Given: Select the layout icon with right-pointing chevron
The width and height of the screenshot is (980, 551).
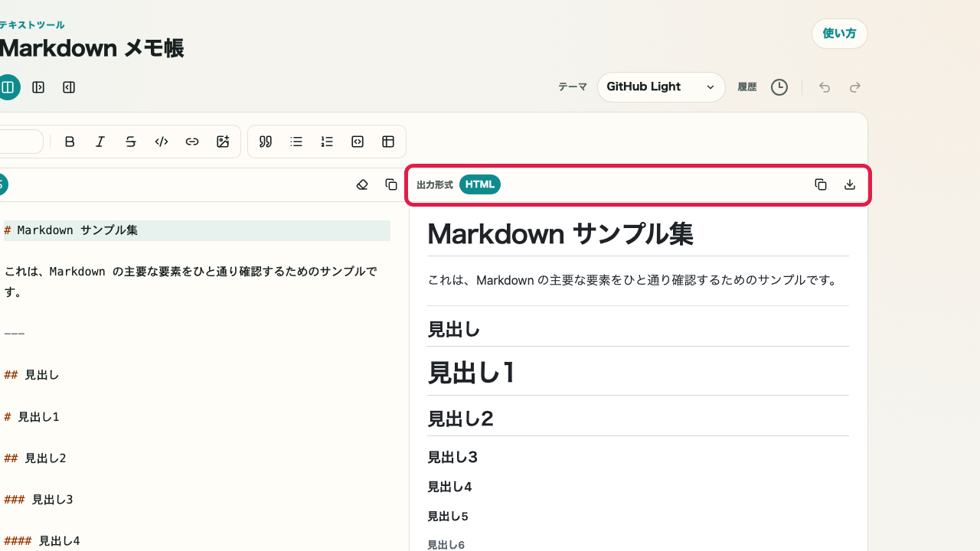Looking at the screenshot, I should pos(38,87).
